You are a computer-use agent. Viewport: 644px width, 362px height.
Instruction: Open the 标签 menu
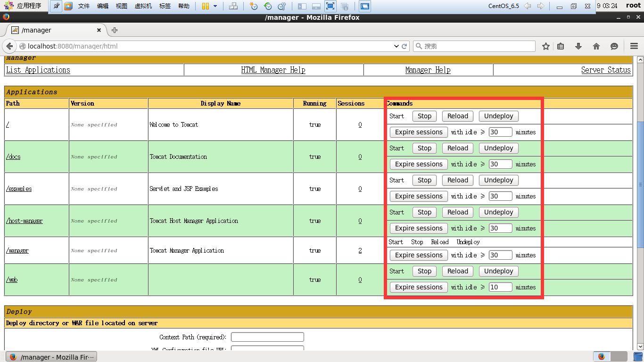point(165,6)
